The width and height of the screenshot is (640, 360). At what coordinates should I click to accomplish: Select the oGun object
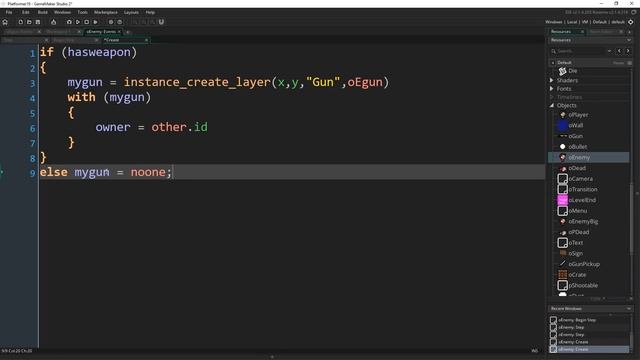(x=576, y=136)
